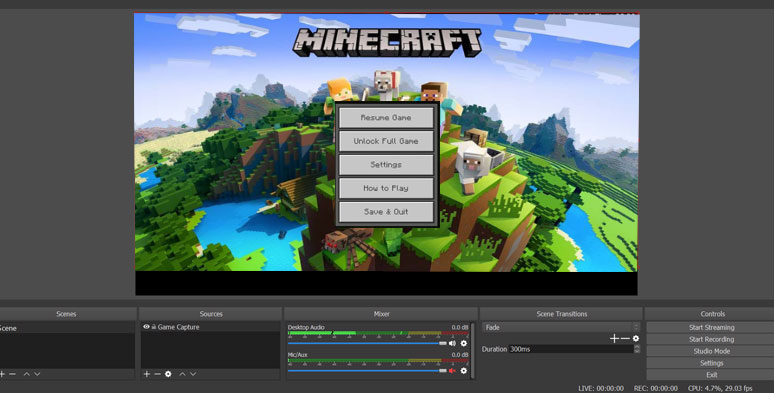Click the Desktop Audio label in Mixer

[x=306, y=327]
